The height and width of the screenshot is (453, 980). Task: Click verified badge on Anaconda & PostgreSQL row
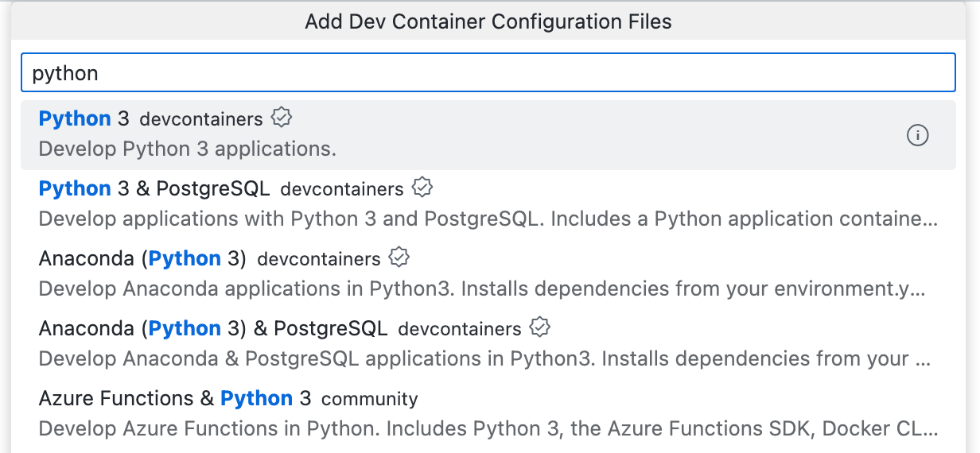540,328
